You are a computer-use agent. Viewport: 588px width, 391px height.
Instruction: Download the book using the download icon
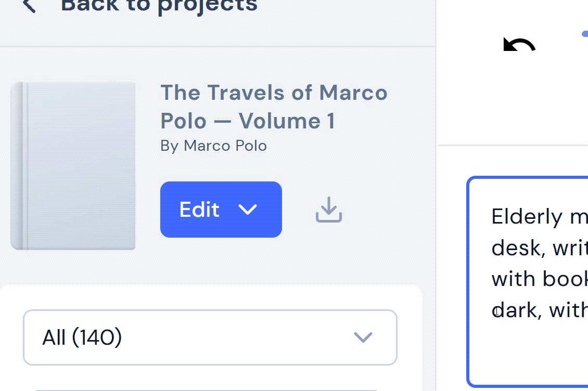(x=329, y=210)
